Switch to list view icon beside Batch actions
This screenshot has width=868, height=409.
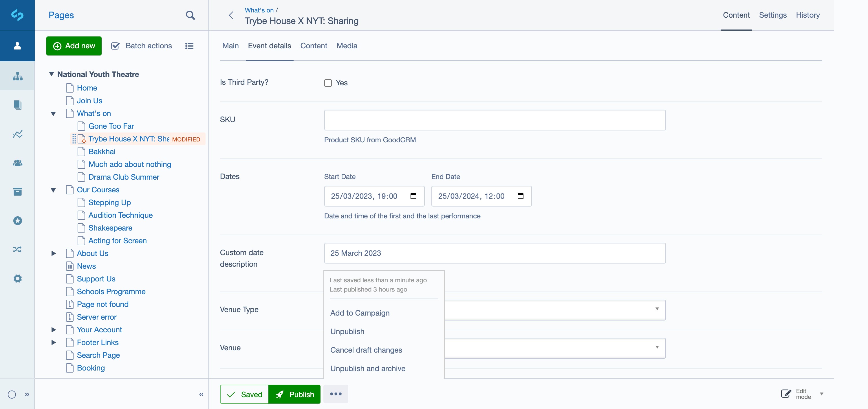click(x=189, y=46)
